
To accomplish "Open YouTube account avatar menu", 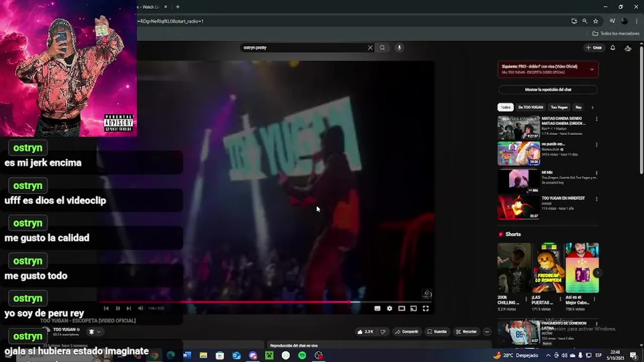I will (x=628, y=48).
